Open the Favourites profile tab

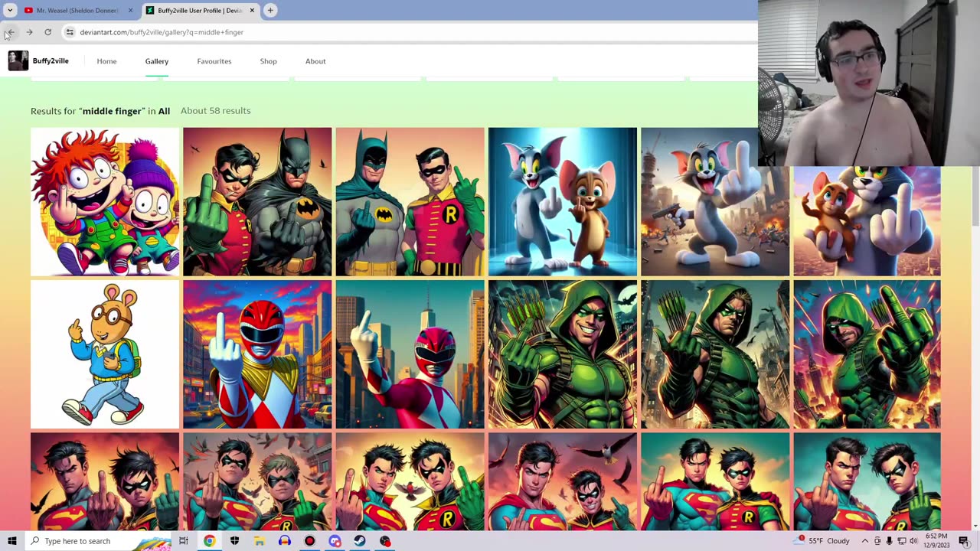pyautogui.click(x=214, y=61)
